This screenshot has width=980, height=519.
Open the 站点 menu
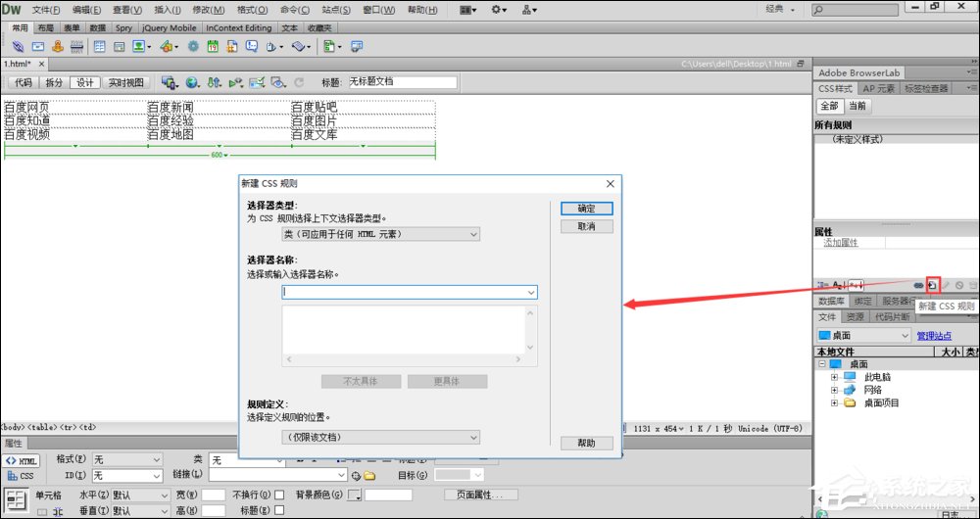(336, 10)
